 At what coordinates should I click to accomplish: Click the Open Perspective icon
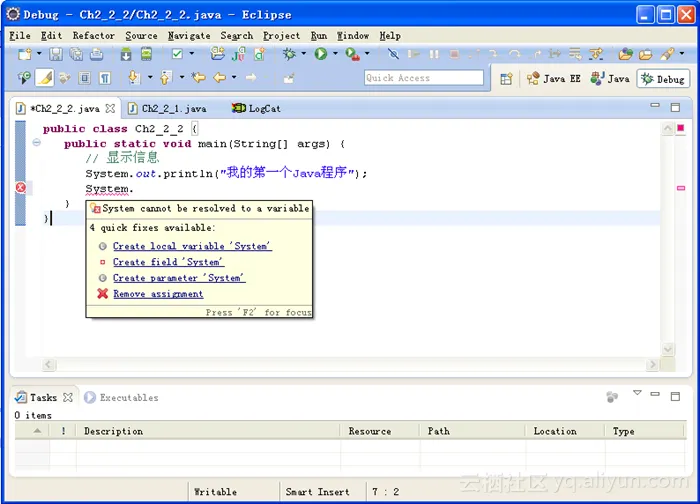(506, 78)
